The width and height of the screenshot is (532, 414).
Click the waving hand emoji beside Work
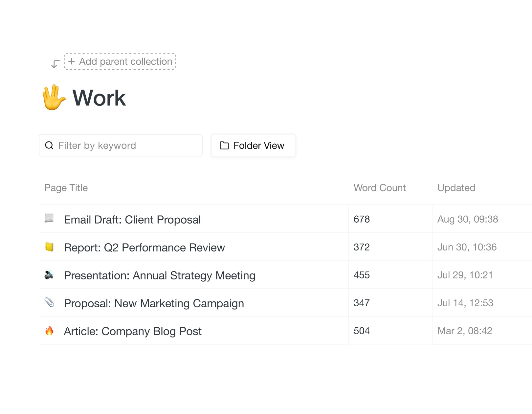pos(54,98)
